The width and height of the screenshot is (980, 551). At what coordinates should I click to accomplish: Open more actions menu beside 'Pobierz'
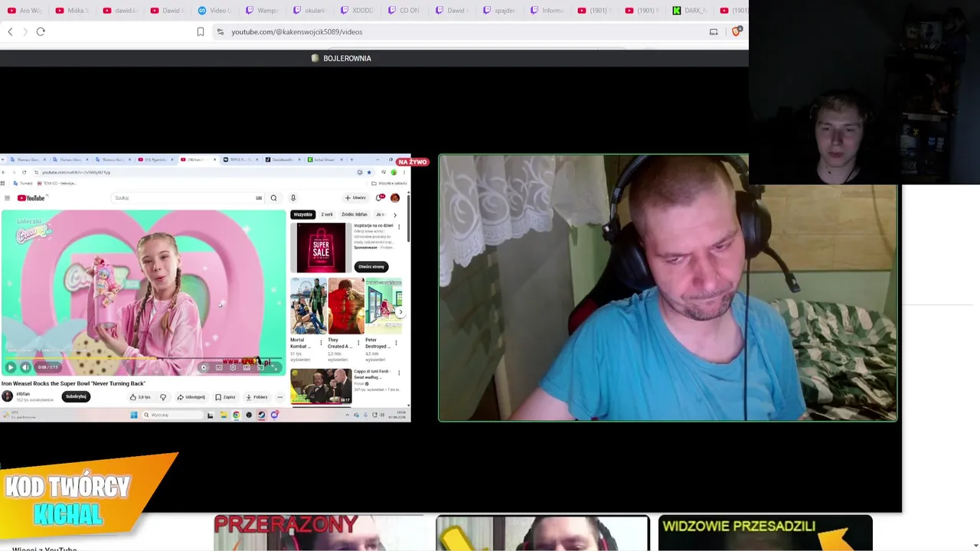pos(279,397)
